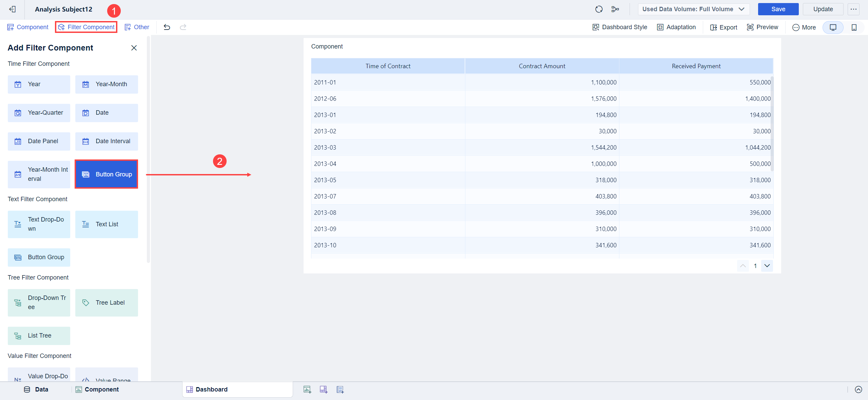Open Preview from the toolbar
Image resolution: width=868 pixels, height=400 pixels.
[762, 27]
